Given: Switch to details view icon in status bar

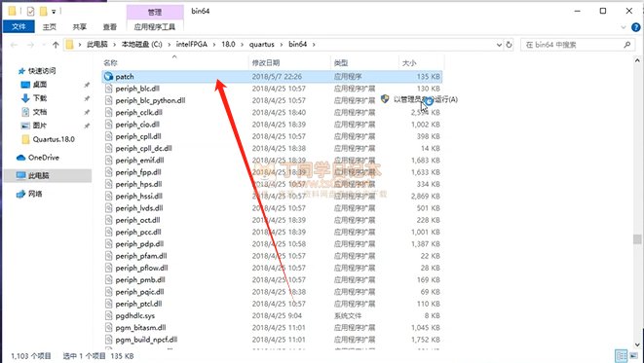Looking at the screenshot, I should (621, 355).
